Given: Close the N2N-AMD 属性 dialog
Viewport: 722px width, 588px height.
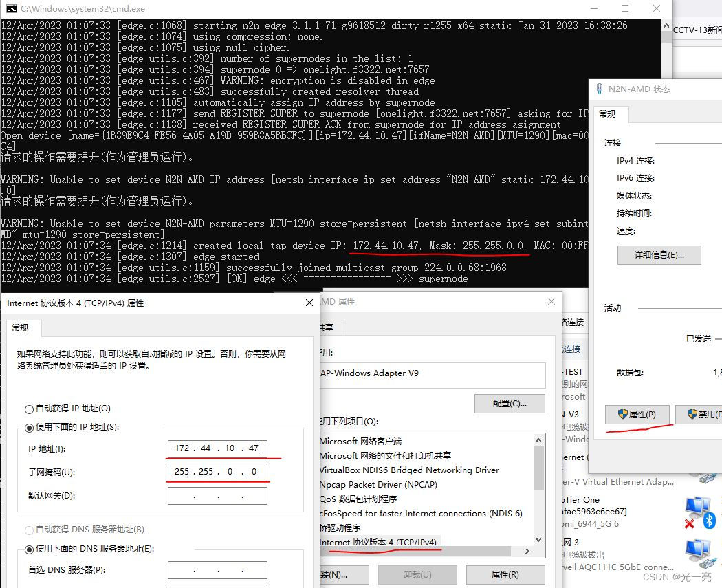Looking at the screenshot, I should pyautogui.click(x=551, y=301).
